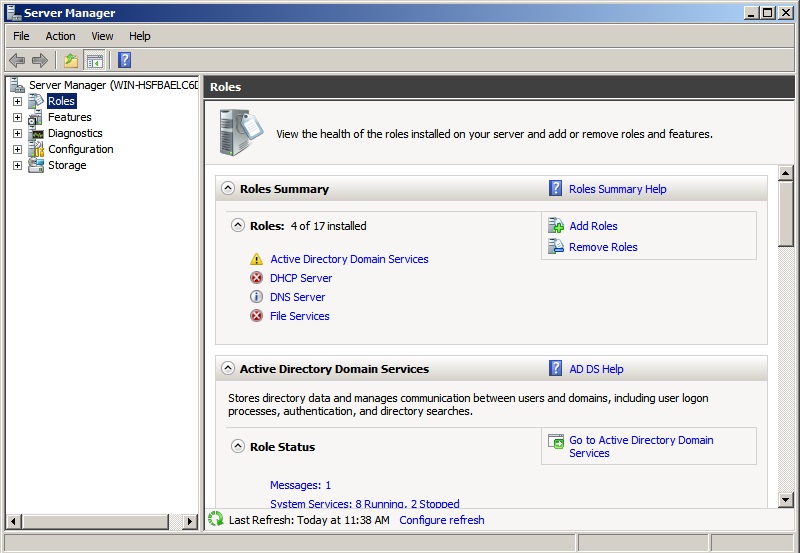Click the Add Roles link
The width and height of the screenshot is (800, 553).
tap(593, 226)
